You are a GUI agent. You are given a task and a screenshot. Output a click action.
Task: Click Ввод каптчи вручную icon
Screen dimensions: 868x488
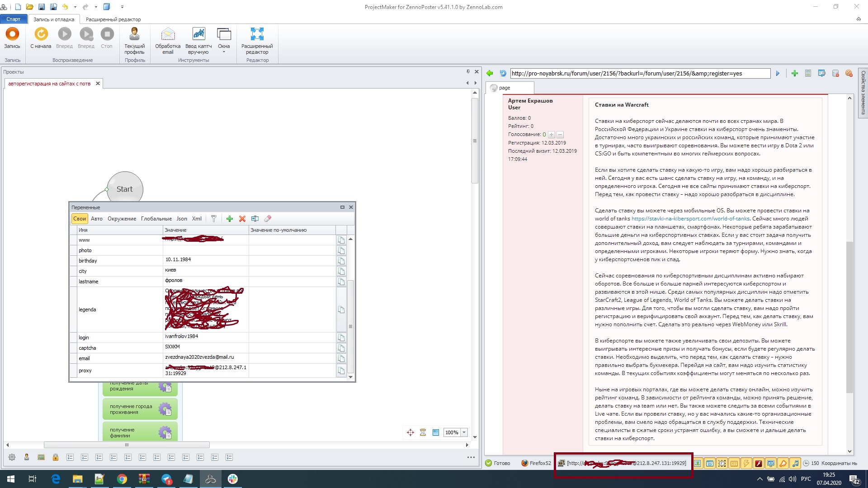pos(198,34)
